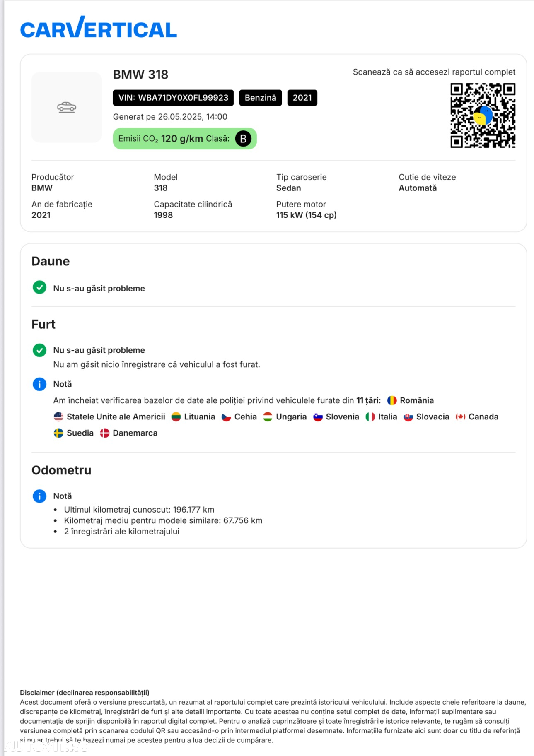Click the carVertical logo

tap(99, 27)
